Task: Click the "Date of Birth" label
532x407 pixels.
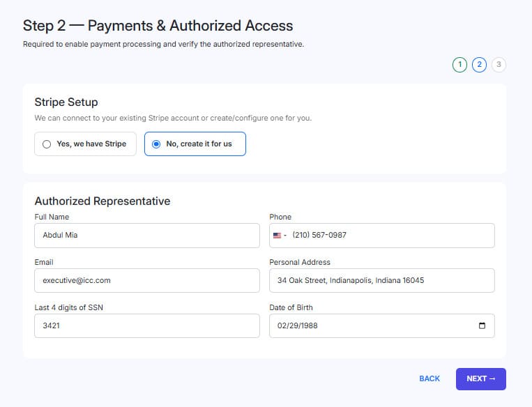Action: coord(291,307)
